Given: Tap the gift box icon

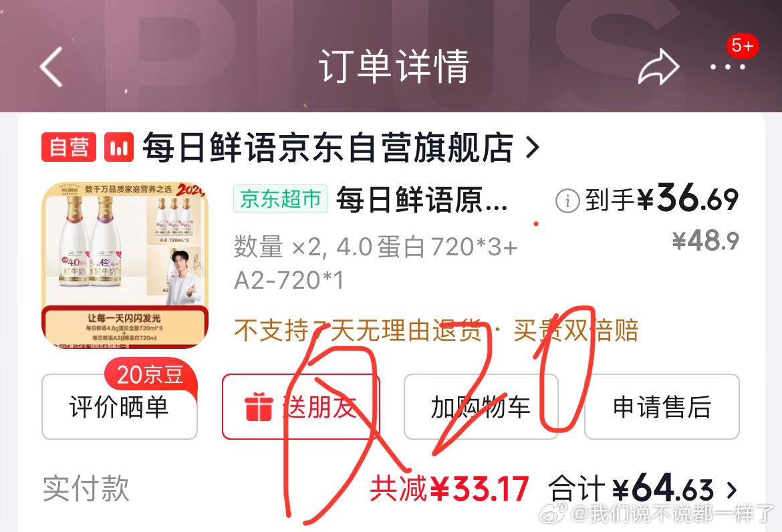Looking at the screenshot, I should point(259,407).
